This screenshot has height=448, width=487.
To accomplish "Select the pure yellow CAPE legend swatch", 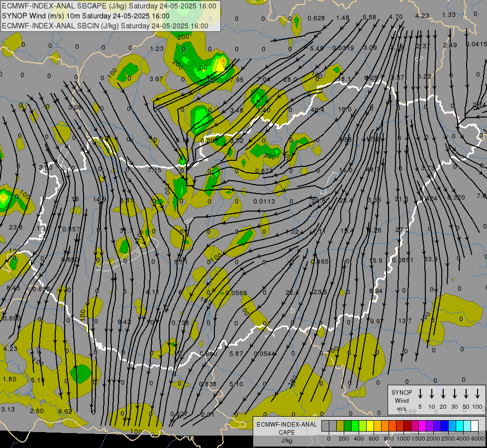I will [x=370, y=426].
